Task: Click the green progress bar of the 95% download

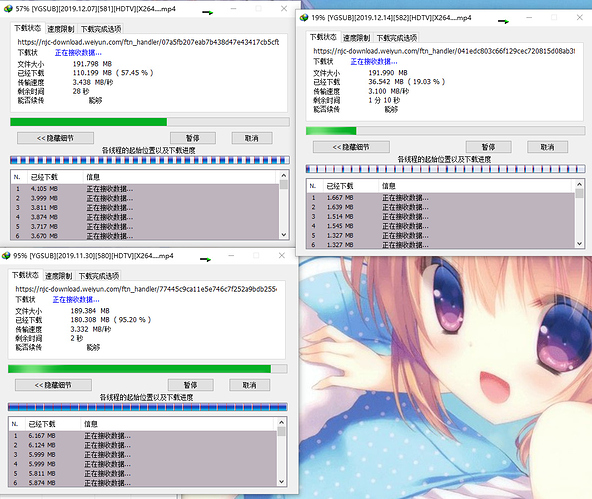Action: (148, 369)
